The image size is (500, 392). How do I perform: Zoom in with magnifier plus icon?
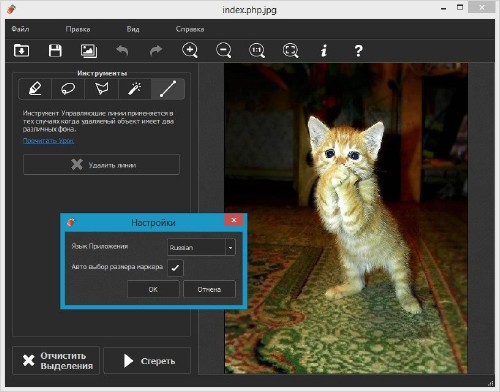pyautogui.click(x=190, y=51)
